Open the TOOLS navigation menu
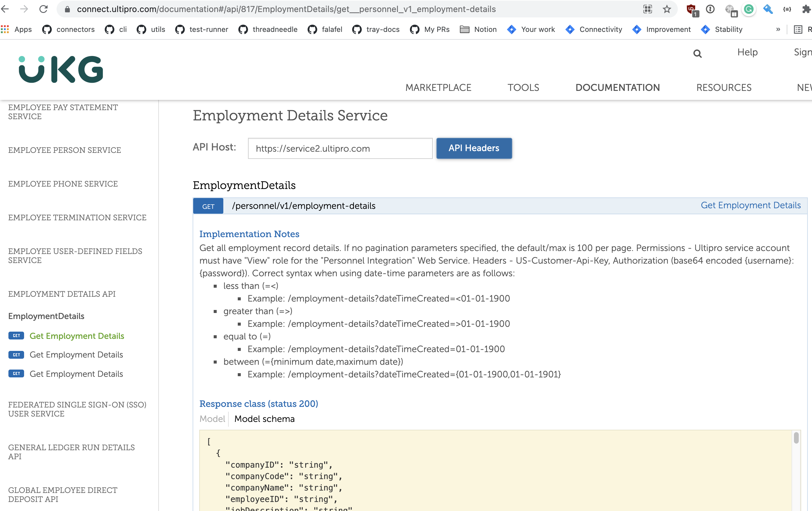Image resolution: width=812 pixels, height=511 pixels. [x=523, y=88]
